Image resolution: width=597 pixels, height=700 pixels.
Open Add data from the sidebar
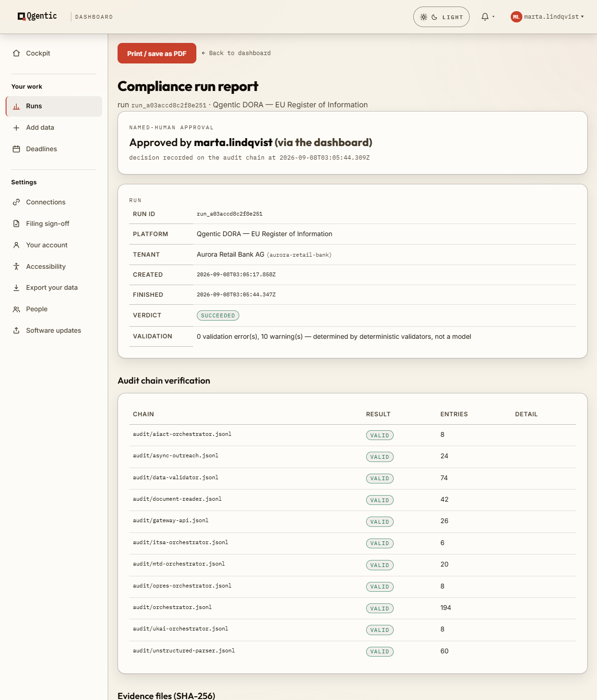pyautogui.click(x=54, y=128)
